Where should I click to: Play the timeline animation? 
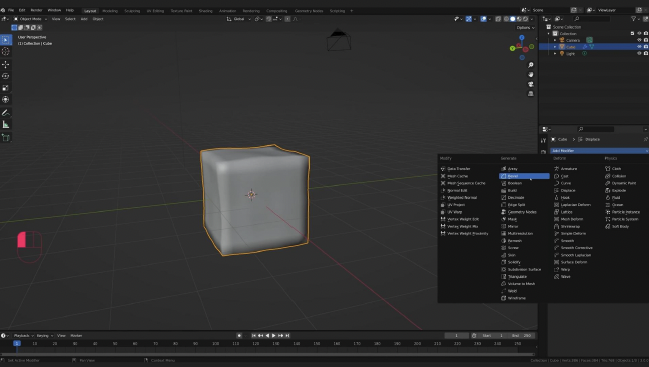tap(274, 336)
